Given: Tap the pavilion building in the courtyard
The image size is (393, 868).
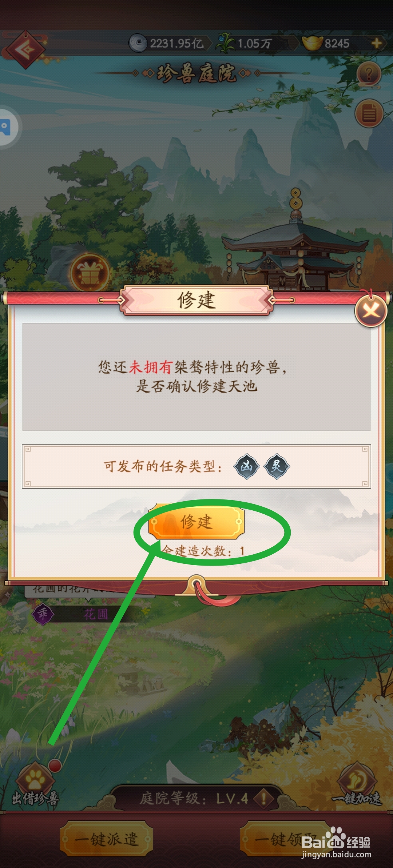Looking at the screenshot, I should pos(295,247).
